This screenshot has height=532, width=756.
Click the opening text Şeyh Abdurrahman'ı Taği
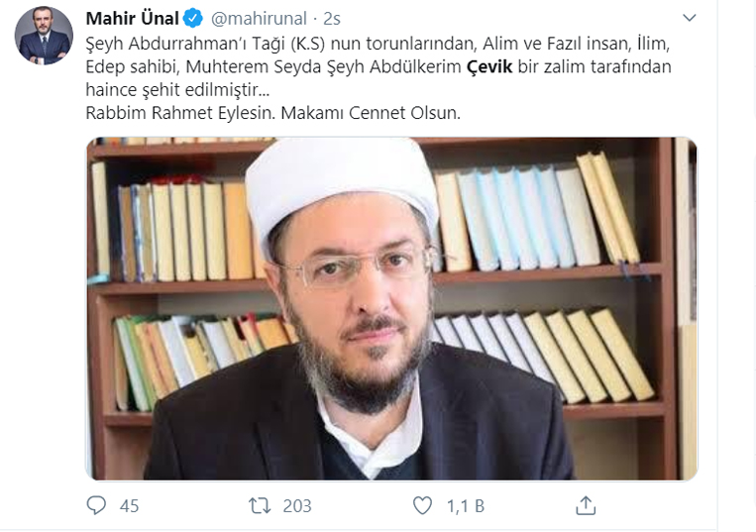[x=185, y=44]
